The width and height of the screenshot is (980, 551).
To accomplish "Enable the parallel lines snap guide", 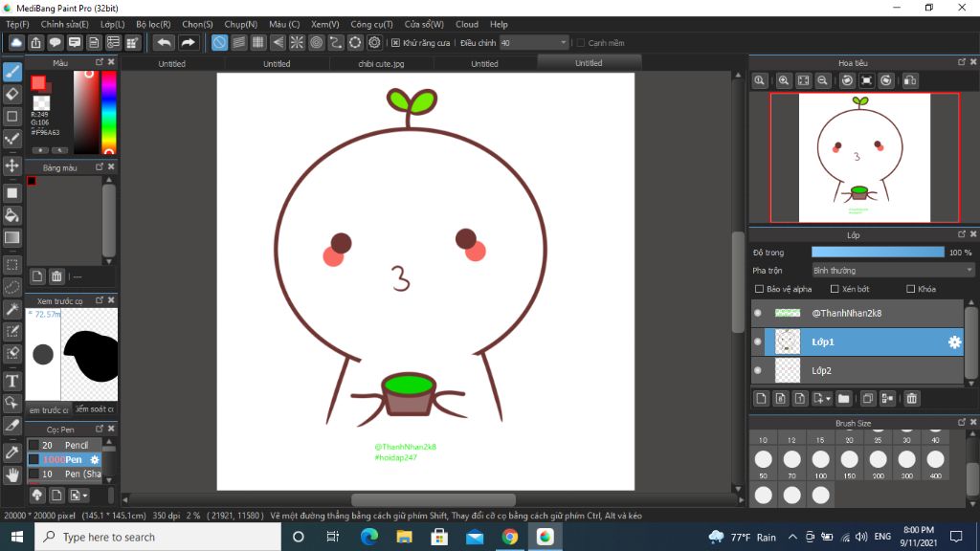I will (238, 42).
